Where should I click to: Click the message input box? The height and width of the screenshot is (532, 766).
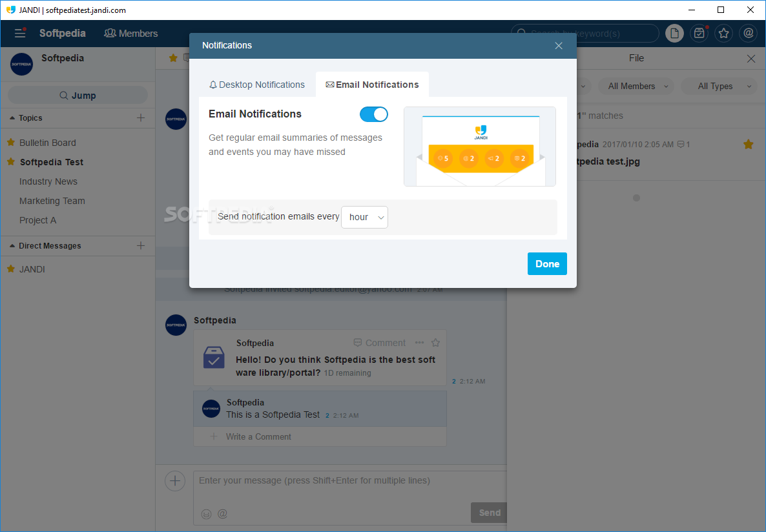tap(350, 481)
